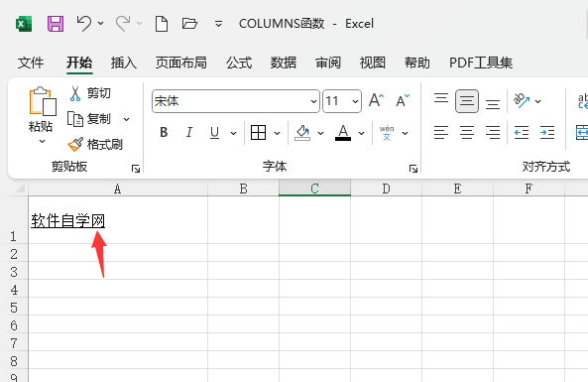This screenshot has width=588, height=382.
Task: Open the PDF工具集 tab
Action: click(481, 63)
